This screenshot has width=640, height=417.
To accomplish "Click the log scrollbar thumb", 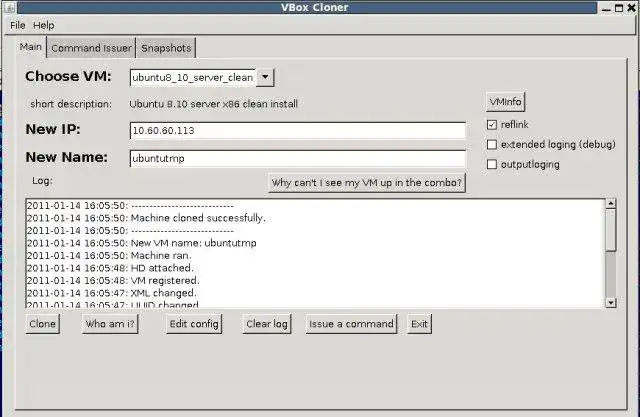I will pyautogui.click(x=611, y=230).
